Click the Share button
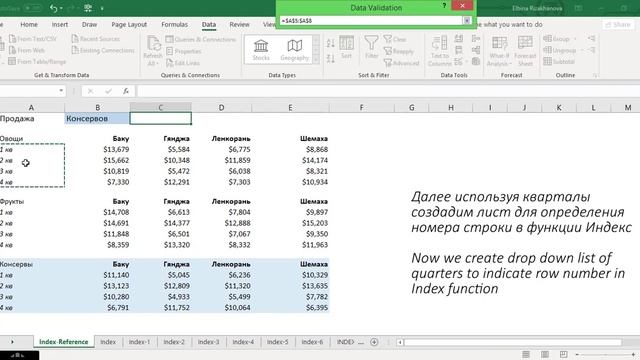This screenshot has height=360, width=640. tap(618, 25)
